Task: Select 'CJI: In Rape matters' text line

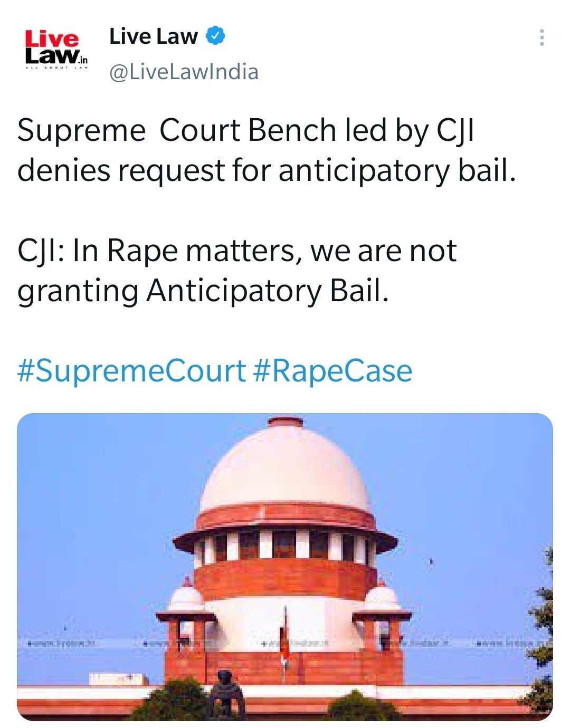Action: pyautogui.click(x=237, y=250)
